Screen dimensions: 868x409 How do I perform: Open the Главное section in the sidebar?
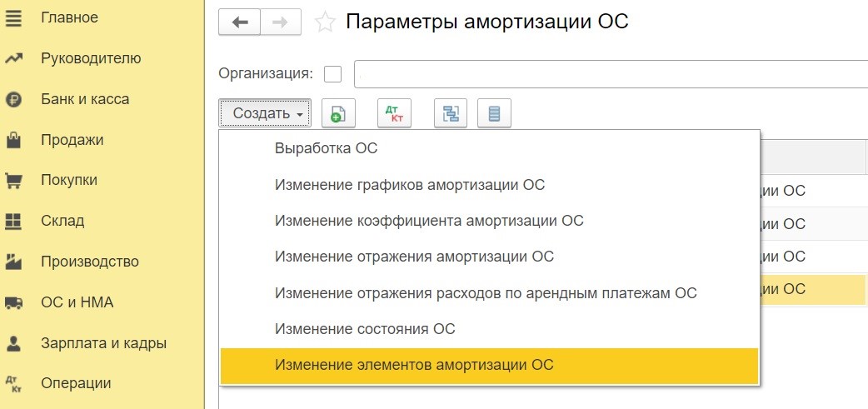69,17
